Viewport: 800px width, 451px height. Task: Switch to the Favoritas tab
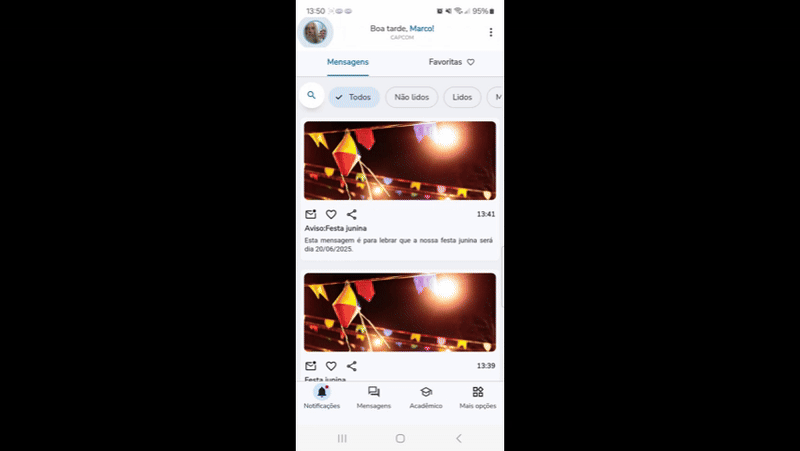coord(452,62)
